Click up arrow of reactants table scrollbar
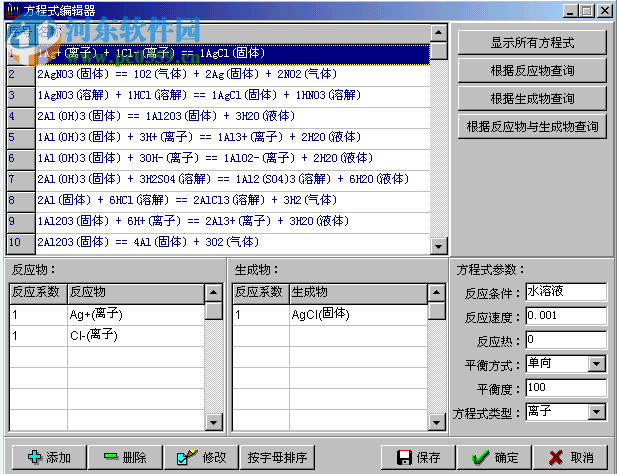 coord(213,292)
